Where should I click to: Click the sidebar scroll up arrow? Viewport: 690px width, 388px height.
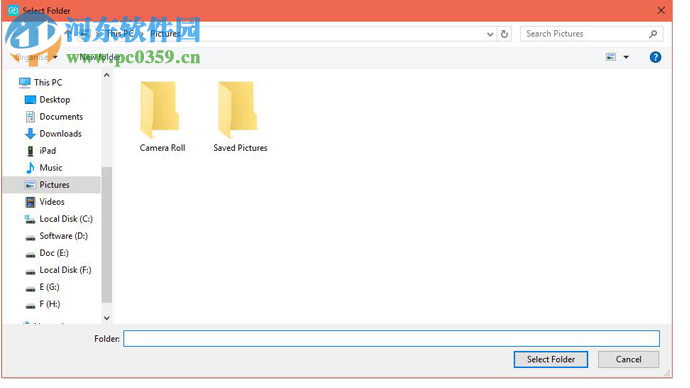[106, 76]
